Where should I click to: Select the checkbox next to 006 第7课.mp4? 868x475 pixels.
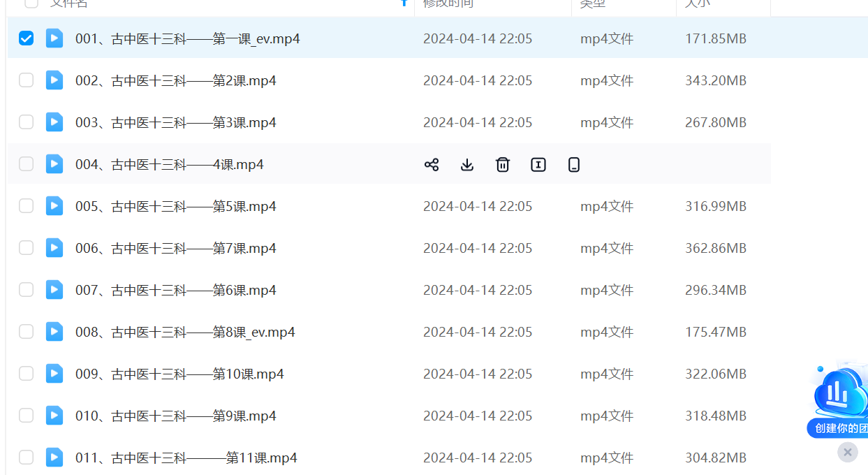coord(26,248)
